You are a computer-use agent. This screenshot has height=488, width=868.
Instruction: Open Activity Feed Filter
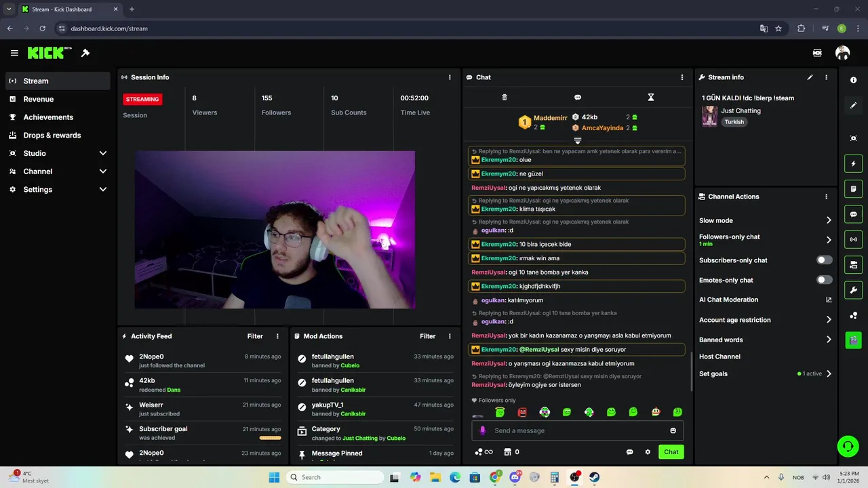coord(255,336)
